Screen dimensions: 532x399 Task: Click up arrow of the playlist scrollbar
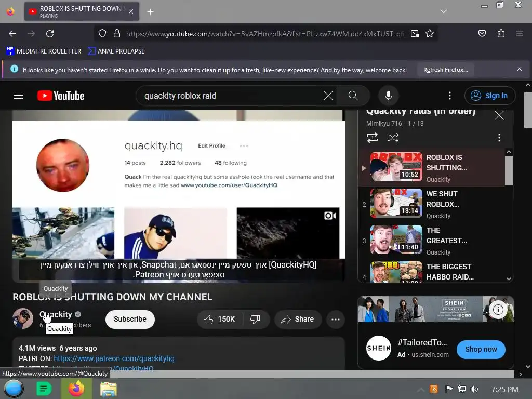[x=509, y=152]
